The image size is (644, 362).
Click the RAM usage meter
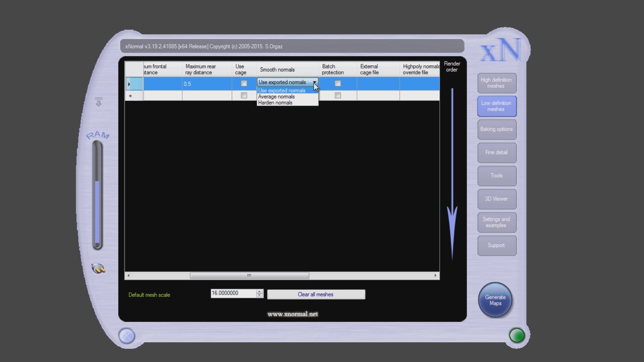97,195
